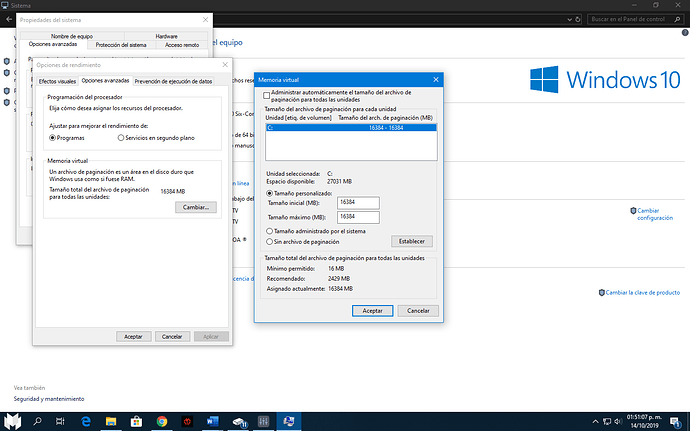Switch to the 'Efectos visuales' tab
This screenshot has width=690, height=431.
tap(57, 80)
